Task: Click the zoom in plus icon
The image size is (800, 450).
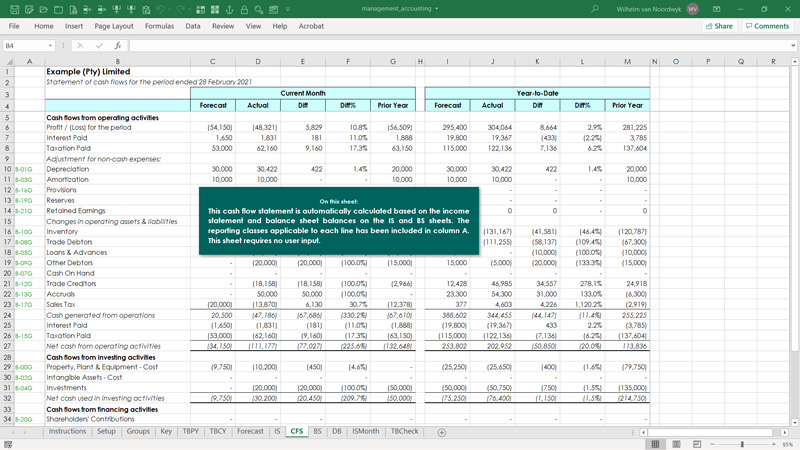Action: coord(773,444)
